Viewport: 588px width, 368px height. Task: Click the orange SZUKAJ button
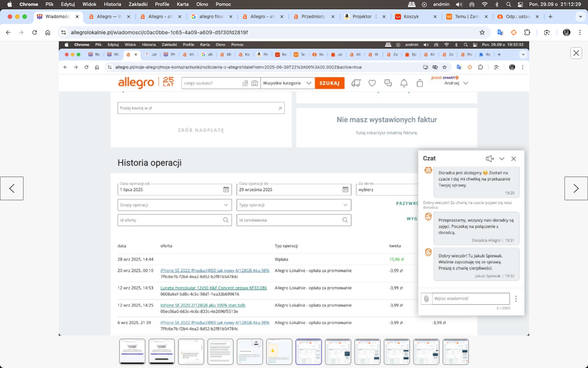pos(329,83)
